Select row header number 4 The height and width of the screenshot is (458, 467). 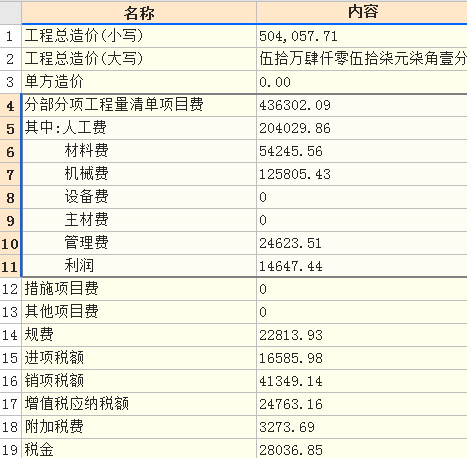coord(10,105)
